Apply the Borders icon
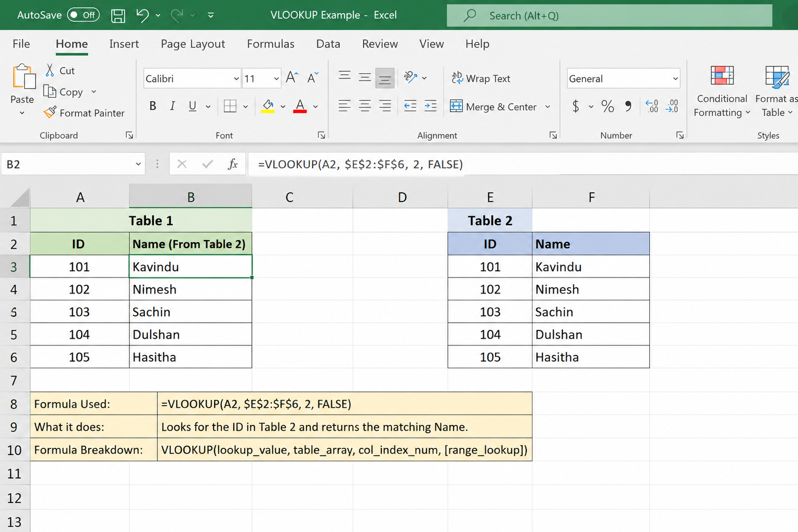Viewport: 798px width, 532px height. [230, 106]
